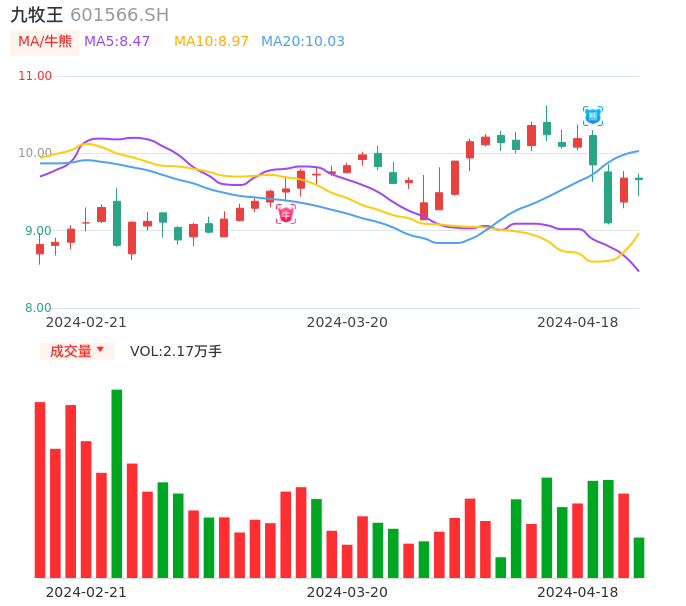This screenshot has width=686, height=606.
Task: Click the 2024-04-18 date below volume chart
Action: coord(578,592)
